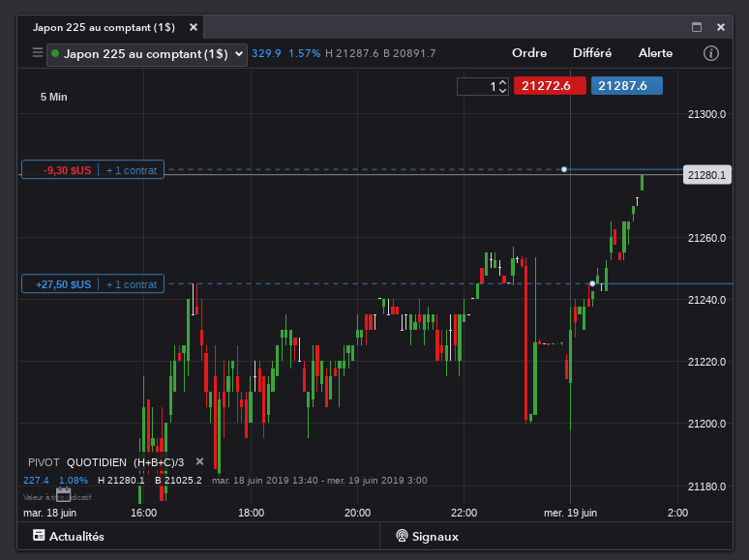This screenshot has height=560, width=749.
Task: Add a contract on the -9,30 $US position
Action: 132,170
